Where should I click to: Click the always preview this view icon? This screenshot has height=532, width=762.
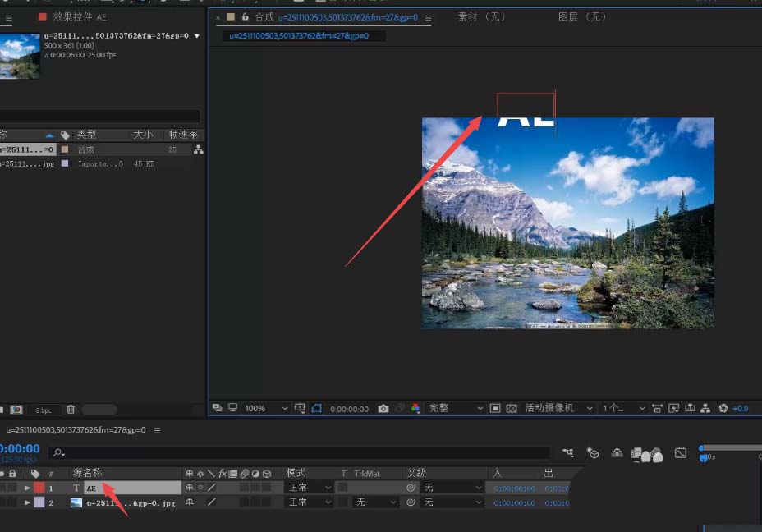click(x=218, y=408)
